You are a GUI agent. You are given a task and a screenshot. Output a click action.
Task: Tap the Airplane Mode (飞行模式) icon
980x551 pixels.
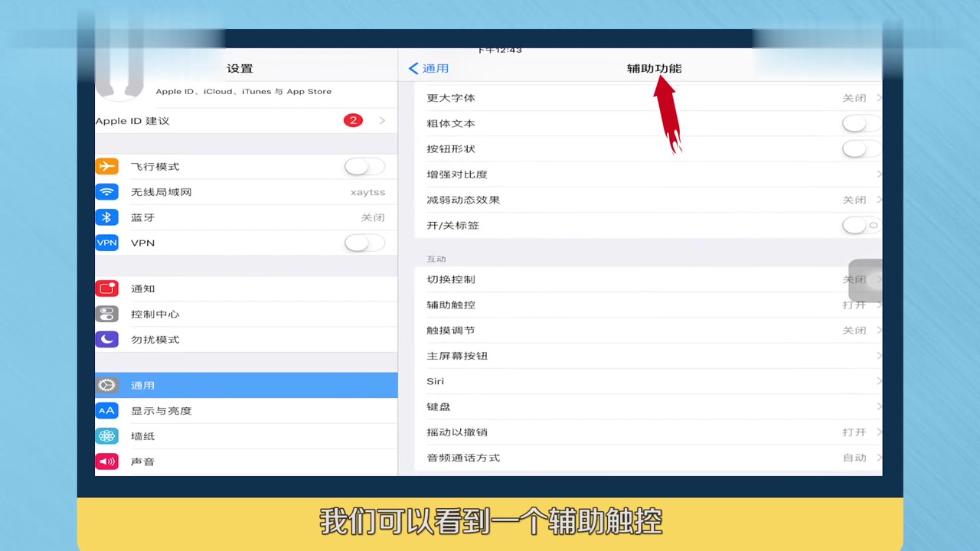coord(107,166)
